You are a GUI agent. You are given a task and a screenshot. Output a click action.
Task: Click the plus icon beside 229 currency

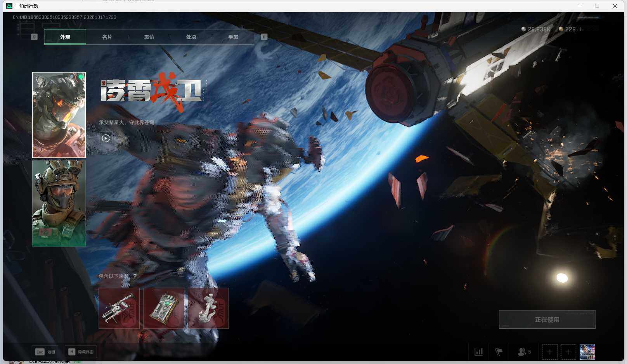(x=580, y=29)
